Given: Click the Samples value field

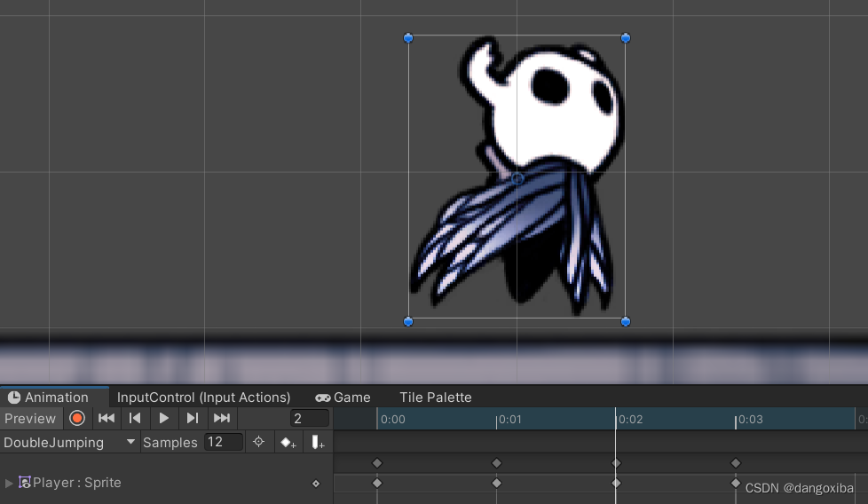Looking at the screenshot, I should [224, 442].
